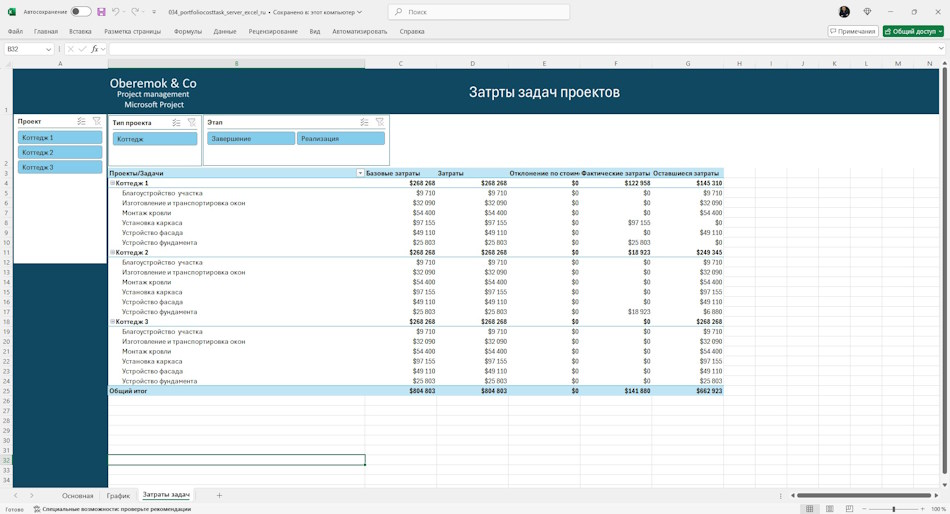
Task: Enable multi-select in the Этап slicer
Action: click(364, 122)
